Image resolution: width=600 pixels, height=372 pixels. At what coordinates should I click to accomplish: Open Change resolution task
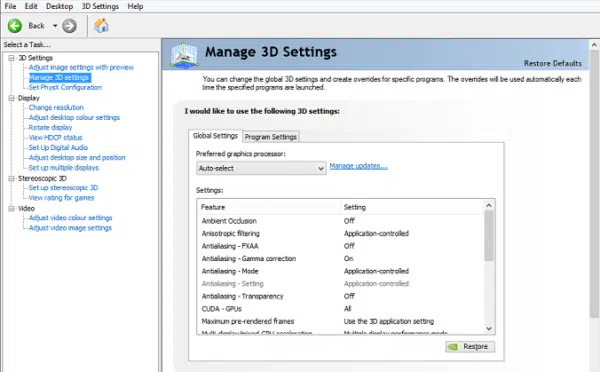click(x=56, y=108)
